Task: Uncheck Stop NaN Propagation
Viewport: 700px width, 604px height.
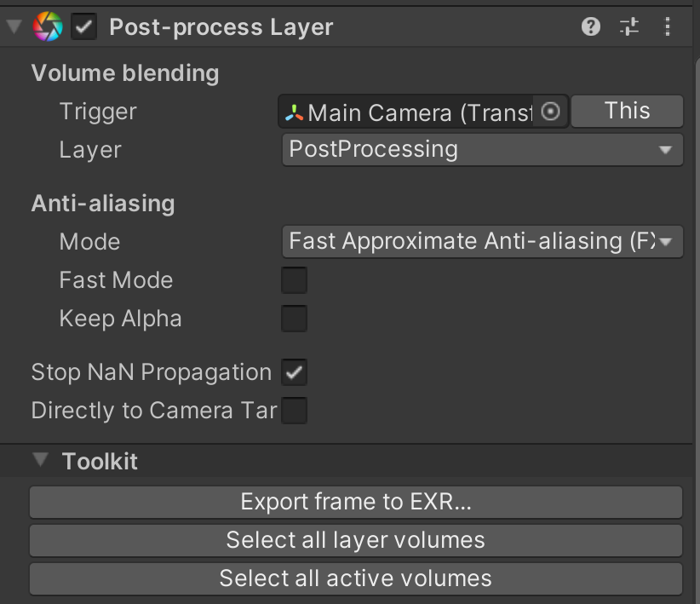Action: pyautogui.click(x=294, y=372)
